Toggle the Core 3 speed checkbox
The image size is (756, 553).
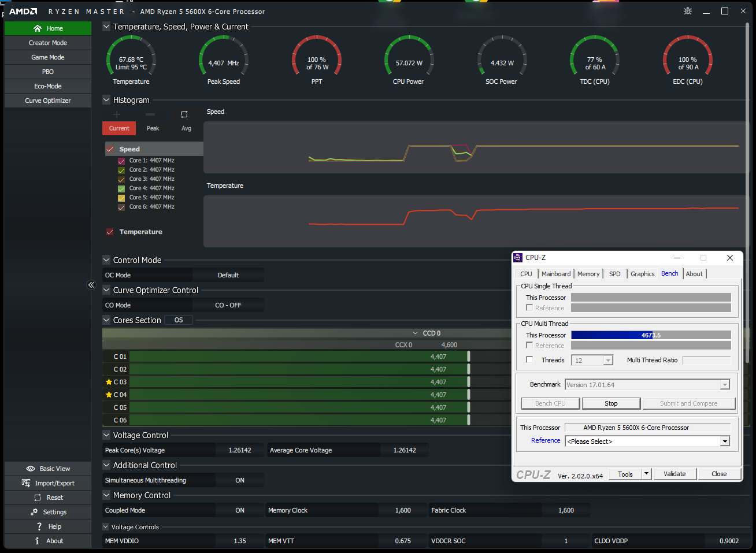(x=121, y=179)
